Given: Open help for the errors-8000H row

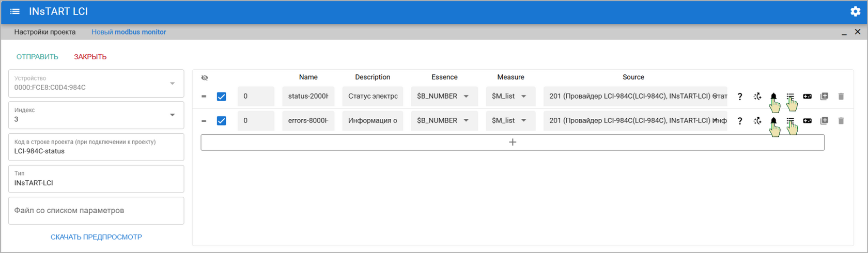Looking at the screenshot, I should pos(740,121).
